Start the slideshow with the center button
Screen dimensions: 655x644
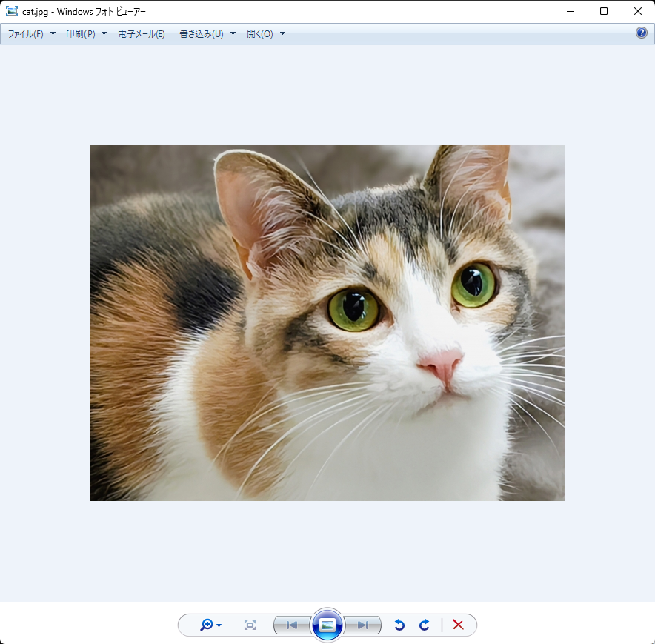327,625
